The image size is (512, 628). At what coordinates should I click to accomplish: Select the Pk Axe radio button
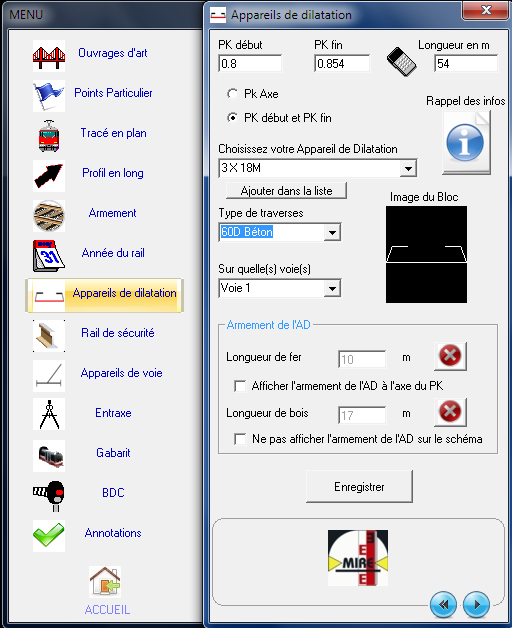coord(232,94)
